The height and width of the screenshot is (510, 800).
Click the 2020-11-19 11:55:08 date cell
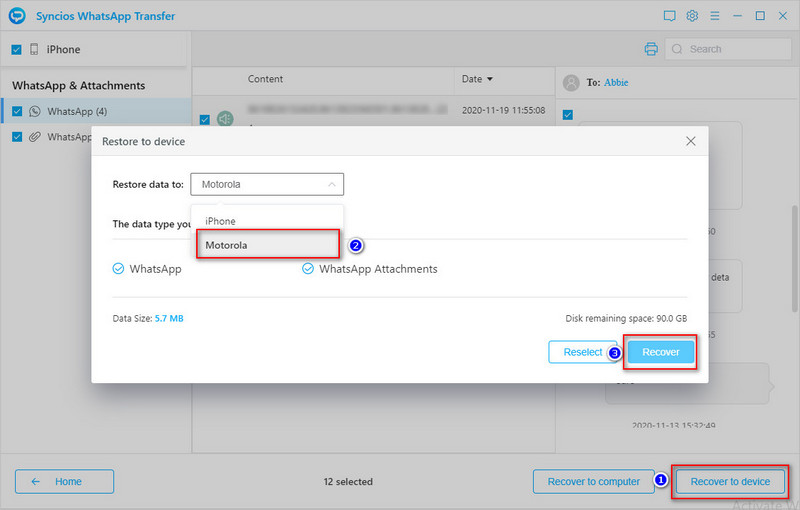504,110
